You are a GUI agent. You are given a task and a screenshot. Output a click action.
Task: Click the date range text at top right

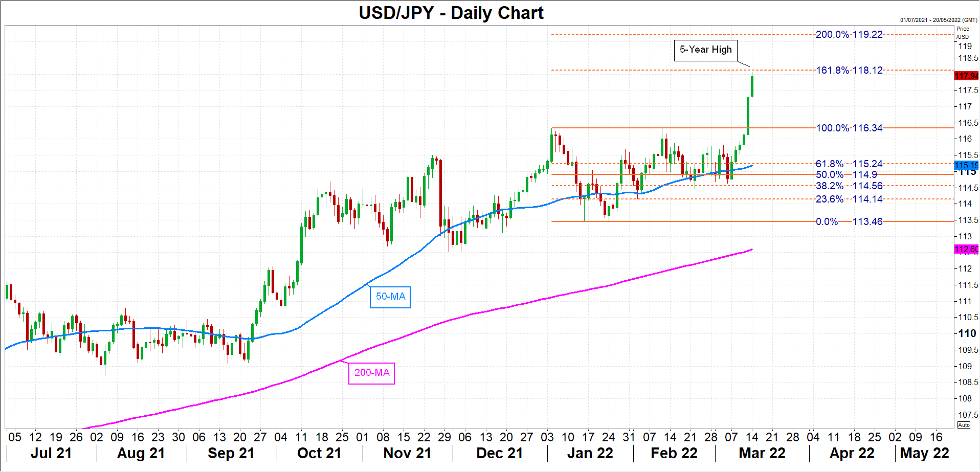(939, 20)
